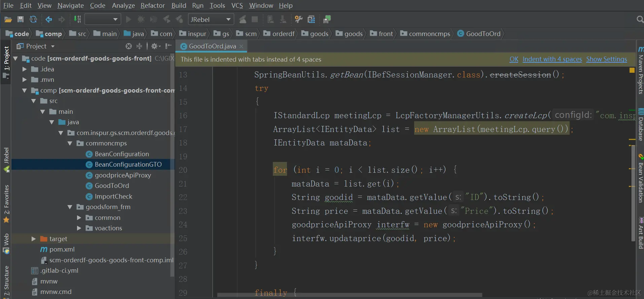Click Collapse All icon in Project panel

coord(139,46)
